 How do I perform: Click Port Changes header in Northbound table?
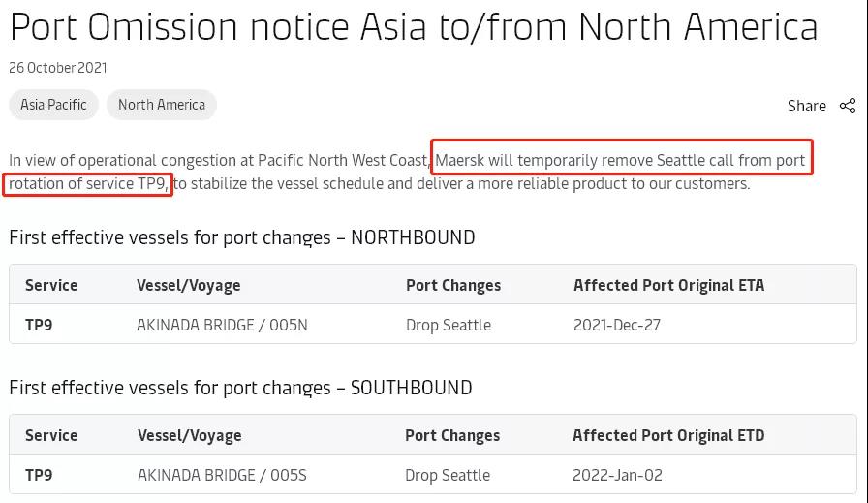point(453,285)
